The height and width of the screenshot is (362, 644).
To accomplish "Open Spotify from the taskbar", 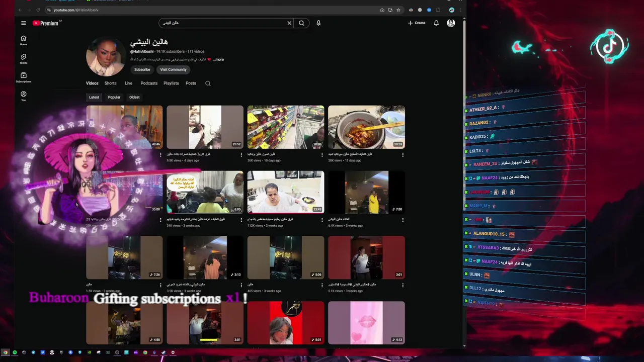I will click(x=15, y=352).
